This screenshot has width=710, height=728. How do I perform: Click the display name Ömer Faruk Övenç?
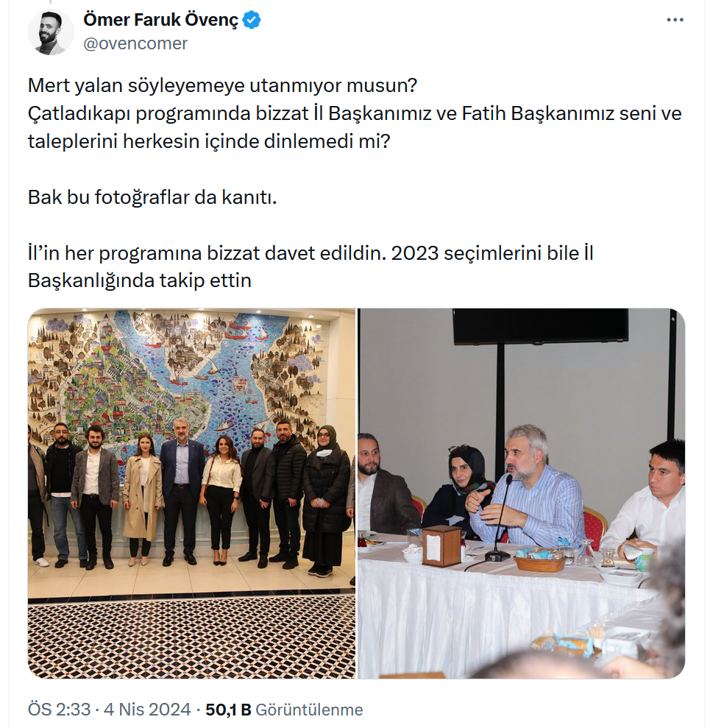(x=160, y=20)
